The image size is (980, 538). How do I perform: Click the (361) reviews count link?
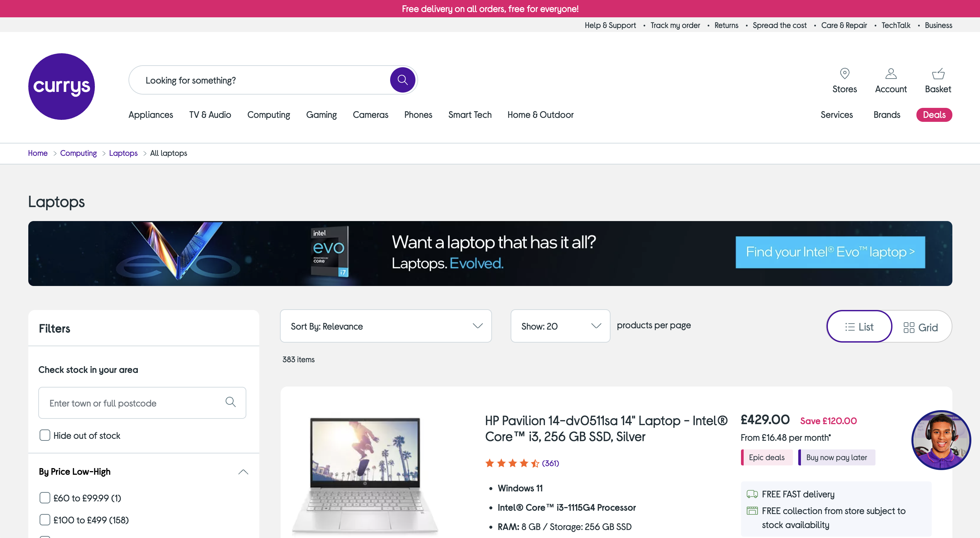click(551, 463)
